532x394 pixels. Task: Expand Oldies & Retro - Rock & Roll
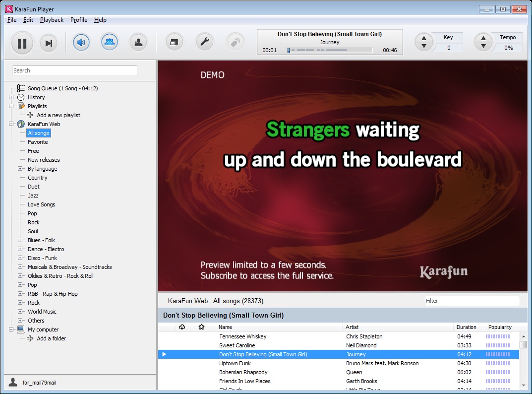[x=20, y=276]
